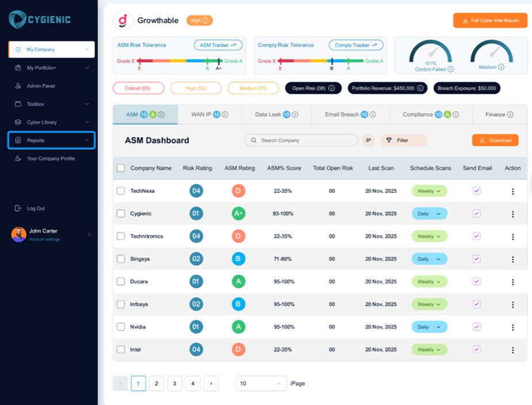Click the info icon on the Data Leak tab

pos(295,114)
